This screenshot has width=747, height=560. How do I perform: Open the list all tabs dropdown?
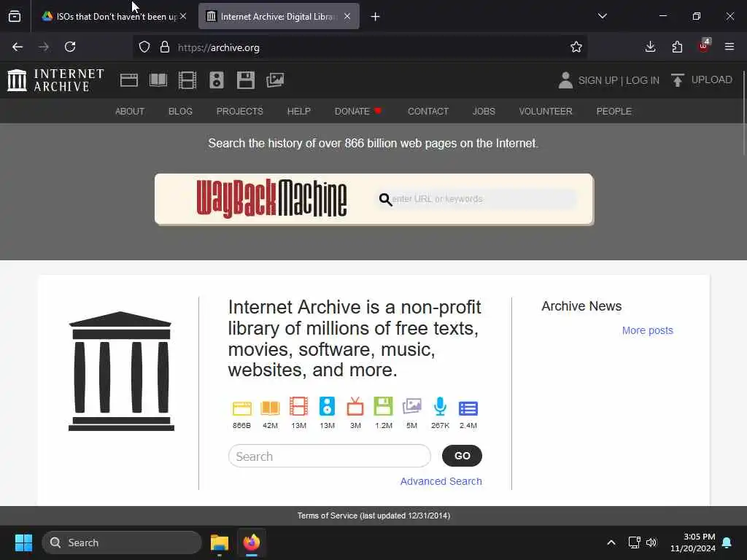pyautogui.click(x=602, y=16)
